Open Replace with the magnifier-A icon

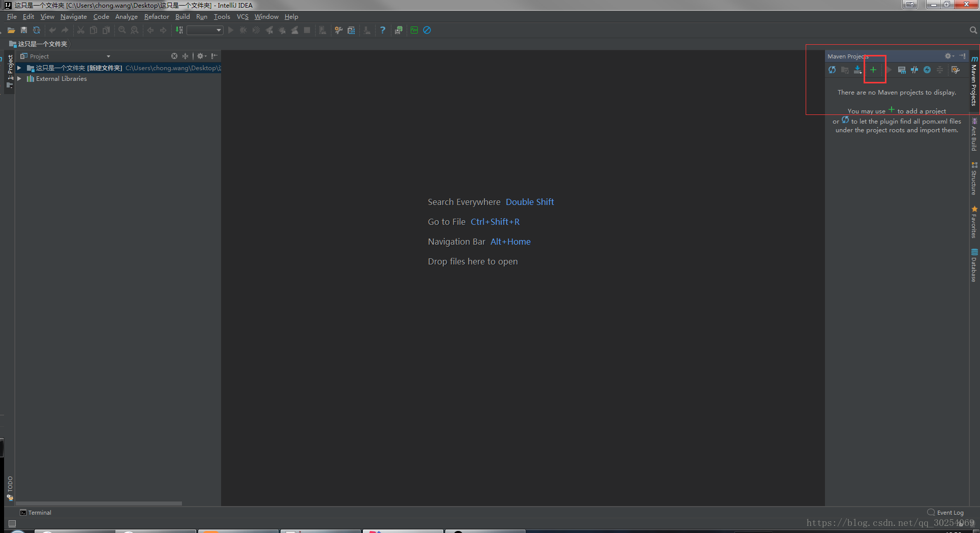(x=135, y=31)
